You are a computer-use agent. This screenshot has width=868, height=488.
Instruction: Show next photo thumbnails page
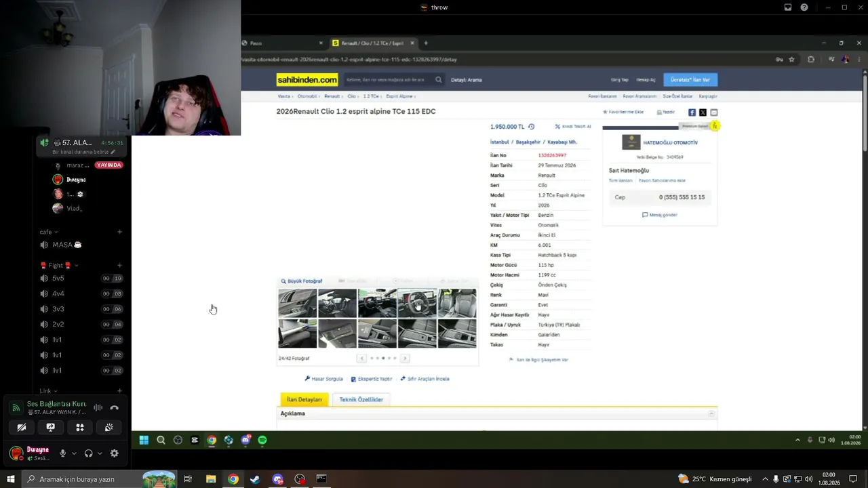(x=405, y=359)
